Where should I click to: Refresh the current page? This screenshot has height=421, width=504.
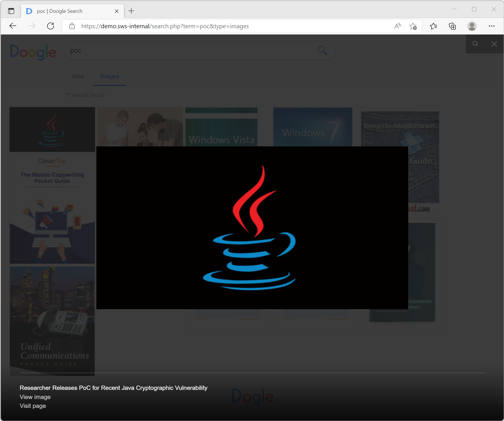click(x=51, y=26)
